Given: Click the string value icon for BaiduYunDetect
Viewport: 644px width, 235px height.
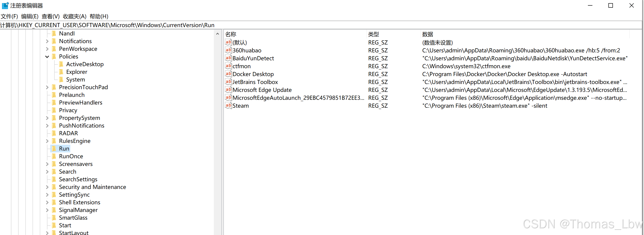Looking at the screenshot, I should tap(228, 58).
